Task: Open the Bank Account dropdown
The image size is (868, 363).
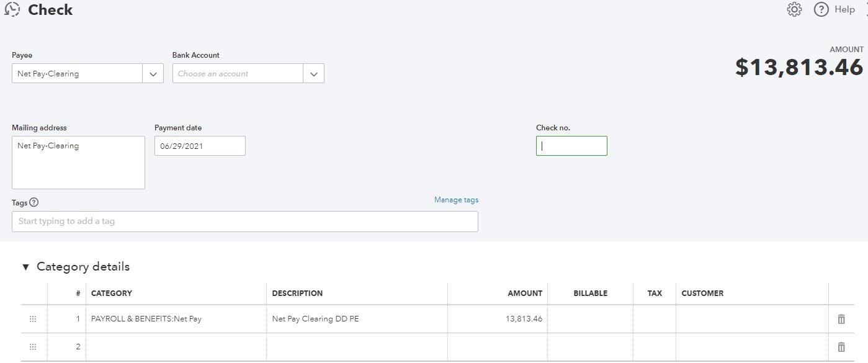Action: point(314,73)
